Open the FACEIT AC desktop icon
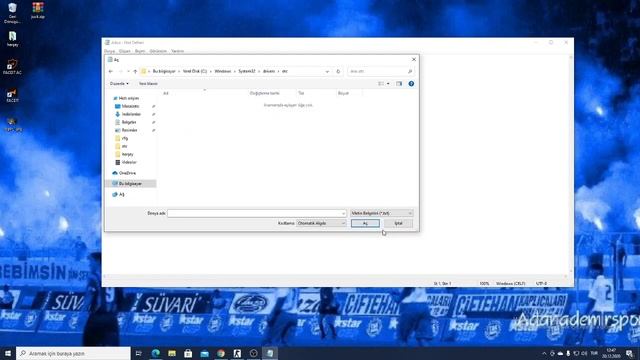Screen dimensions: 640x360 pos(12,67)
